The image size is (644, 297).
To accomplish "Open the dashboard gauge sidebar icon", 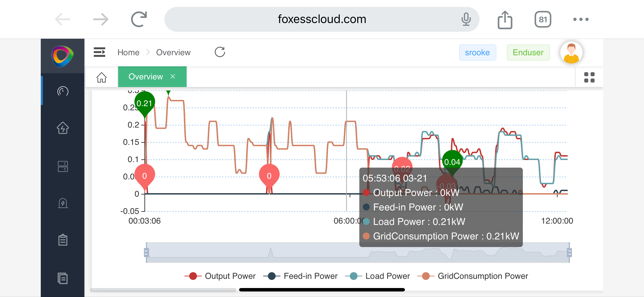I will [62, 91].
